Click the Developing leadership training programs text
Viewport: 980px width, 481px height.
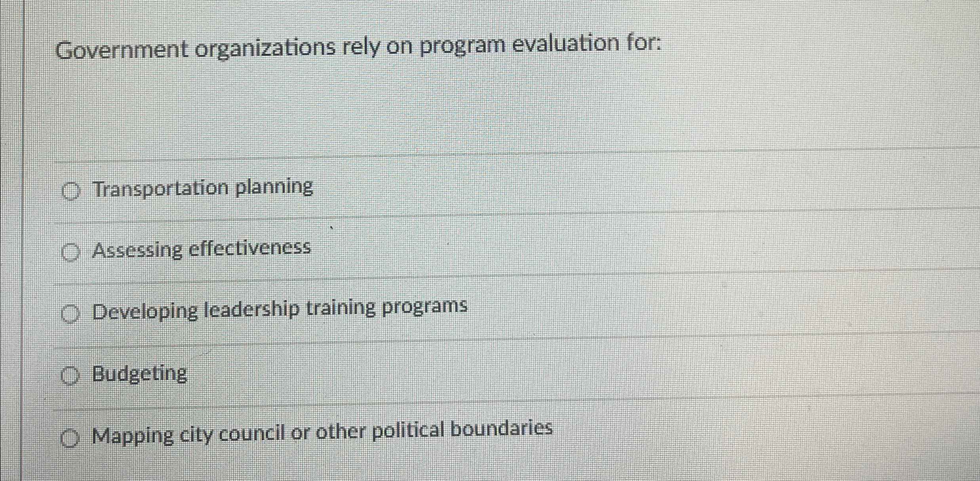280,310
